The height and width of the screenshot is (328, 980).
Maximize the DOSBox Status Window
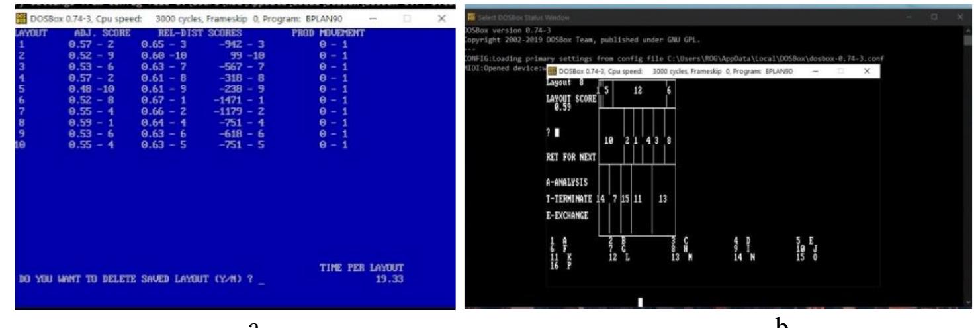pyautogui.click(x=934, y=15)
